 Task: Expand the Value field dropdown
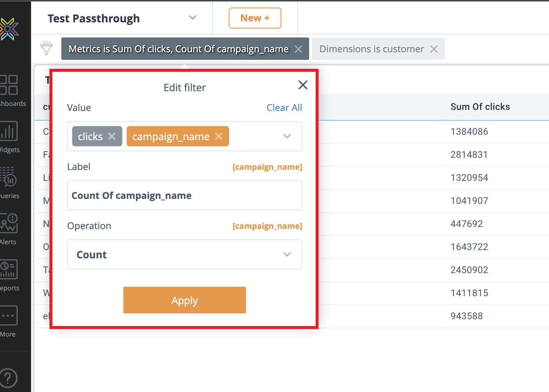[x=287, y=136]
